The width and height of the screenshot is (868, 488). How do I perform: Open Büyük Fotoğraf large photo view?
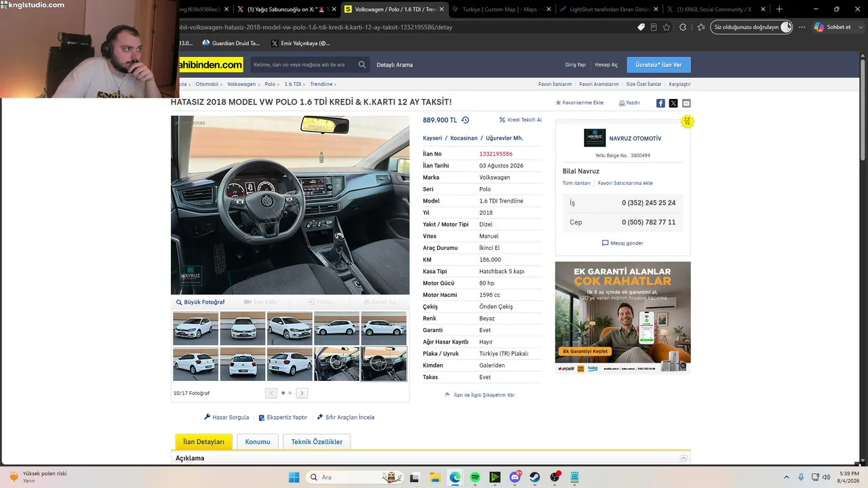[201, 302]
